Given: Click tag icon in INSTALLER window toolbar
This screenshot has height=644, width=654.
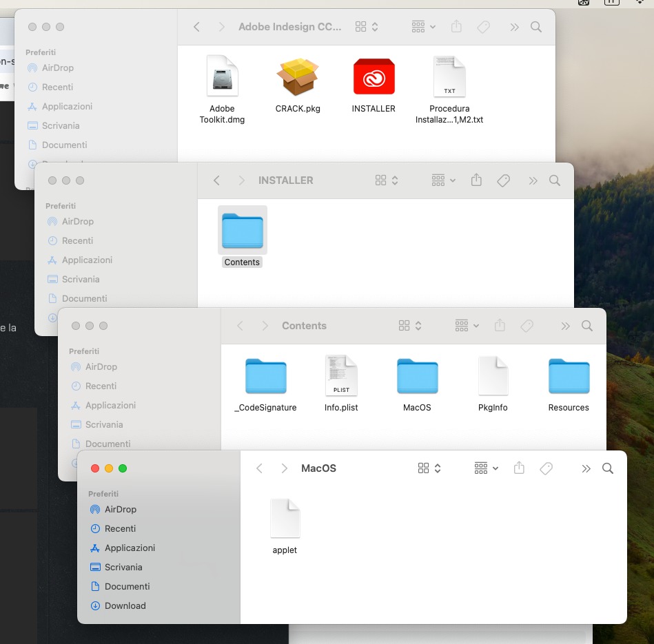Looking at the screenshot, I should click(504, 180).
